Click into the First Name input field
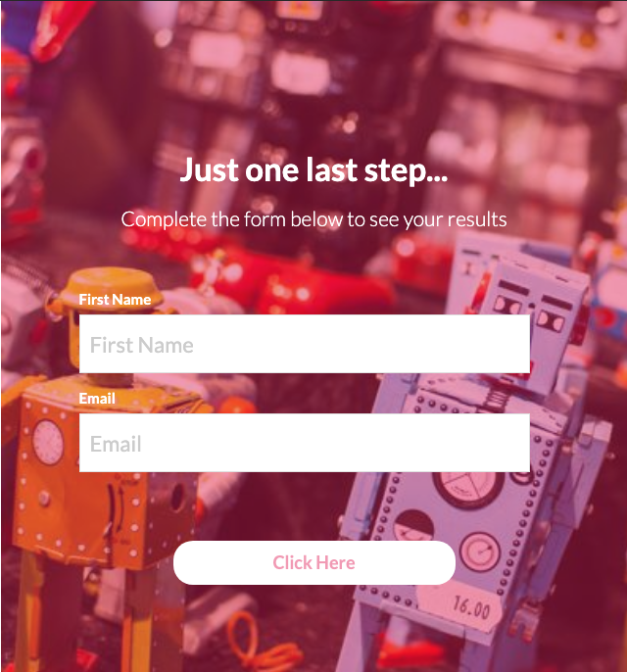 (x=305, y=344)
